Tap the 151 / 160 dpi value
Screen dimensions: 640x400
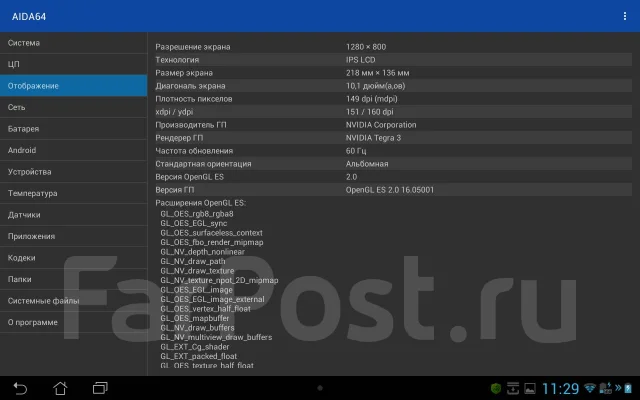pyautogui.click(x=369, y=112)
